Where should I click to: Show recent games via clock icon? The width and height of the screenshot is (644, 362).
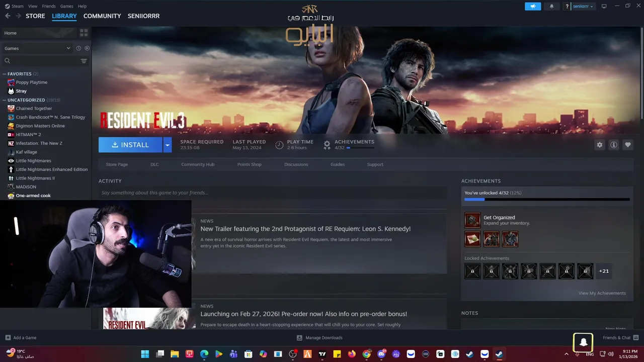[x=78, y=48]
